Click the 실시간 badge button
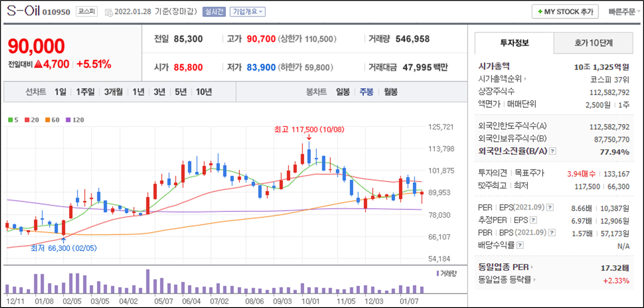Viewport: 644px width, 308px height. 214,12
